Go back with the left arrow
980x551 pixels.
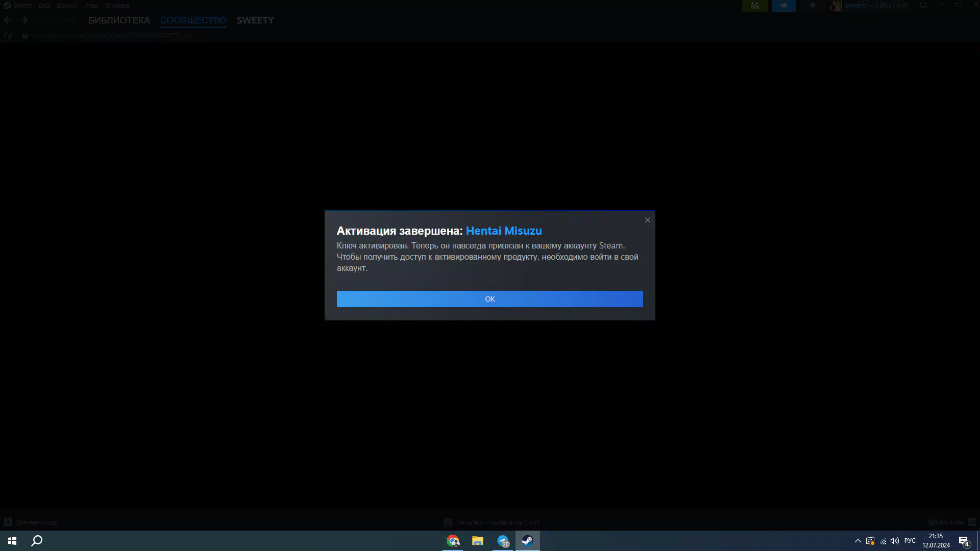pyautogui.click(x=8, y=20)
